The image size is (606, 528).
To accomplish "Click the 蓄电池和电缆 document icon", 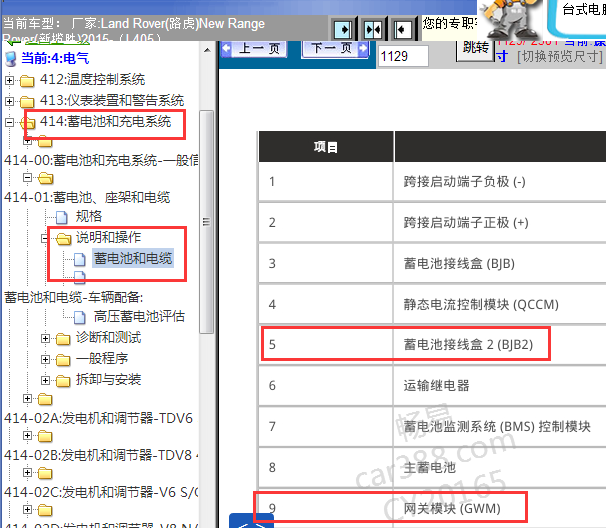I will pos(80,259).
